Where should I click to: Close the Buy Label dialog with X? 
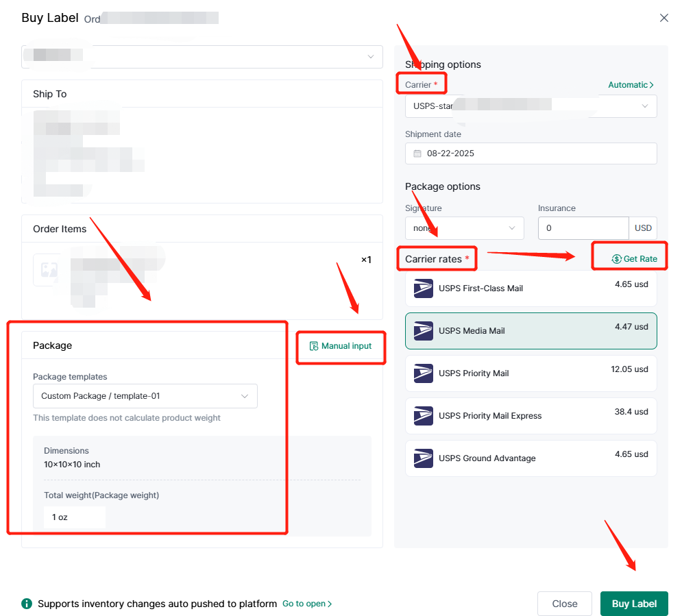click(x=663, y=18)
